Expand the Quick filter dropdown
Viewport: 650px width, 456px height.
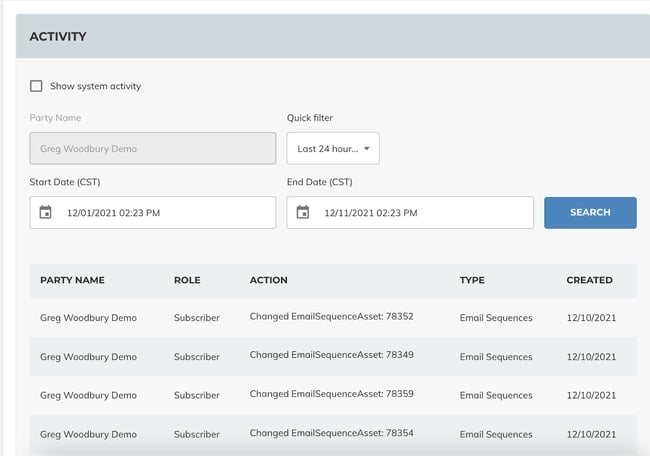[x=333, y=148]
